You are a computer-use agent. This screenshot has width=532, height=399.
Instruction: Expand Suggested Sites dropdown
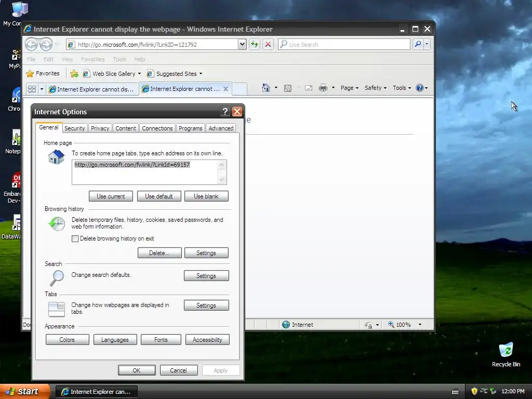(201, 74)
